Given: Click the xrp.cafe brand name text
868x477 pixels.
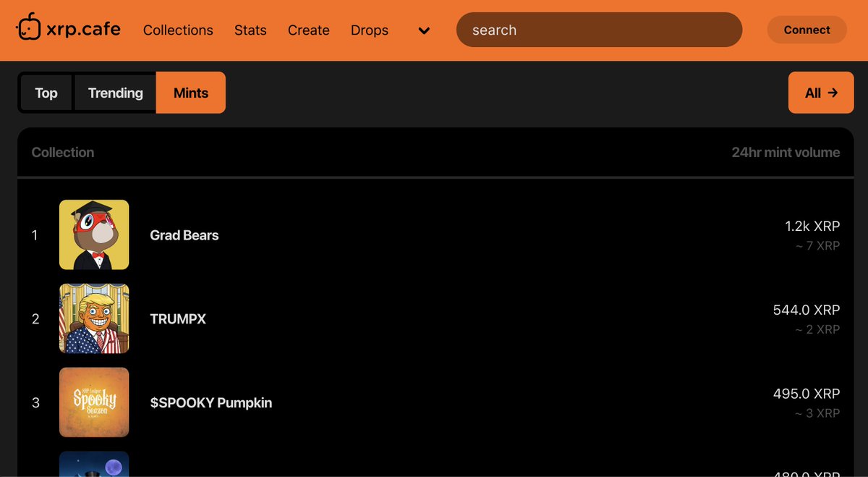Looking at the screenshot, I should point(82,30).
